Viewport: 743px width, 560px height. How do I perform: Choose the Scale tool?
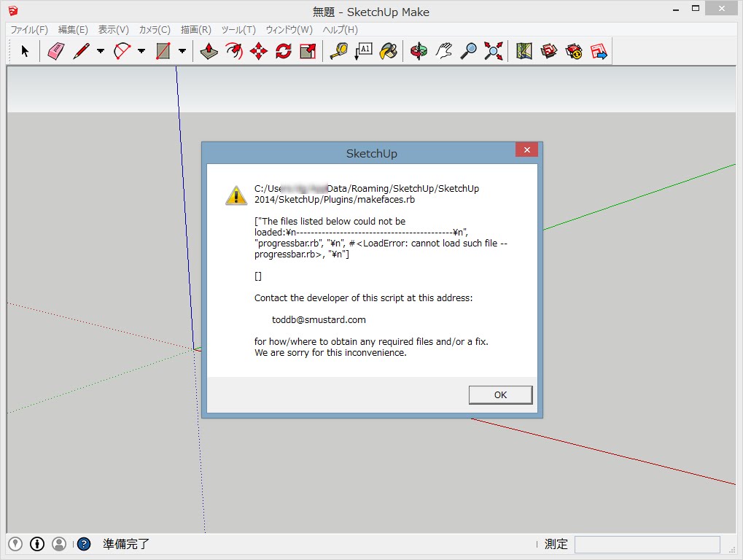click(x=308, y=51)
